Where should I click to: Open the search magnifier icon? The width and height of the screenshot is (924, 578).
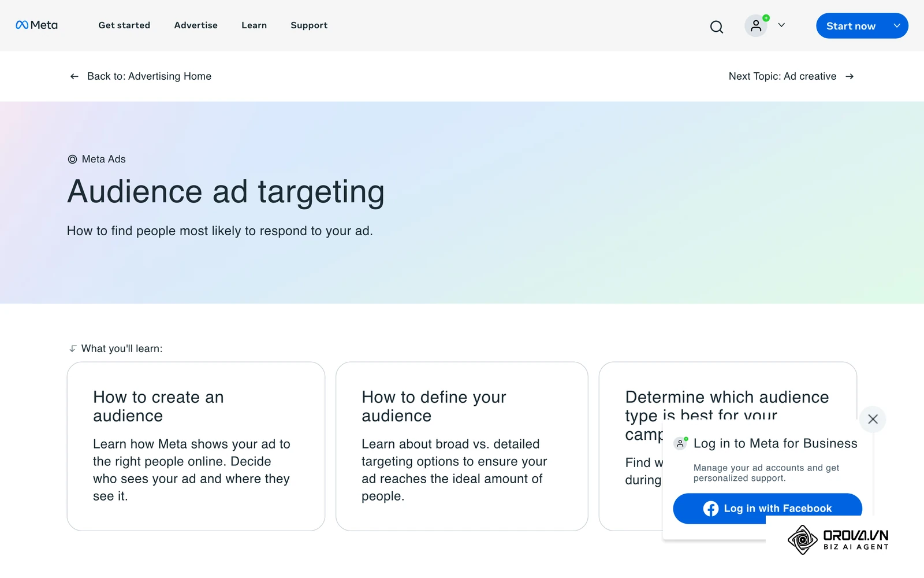pos(717,27)
